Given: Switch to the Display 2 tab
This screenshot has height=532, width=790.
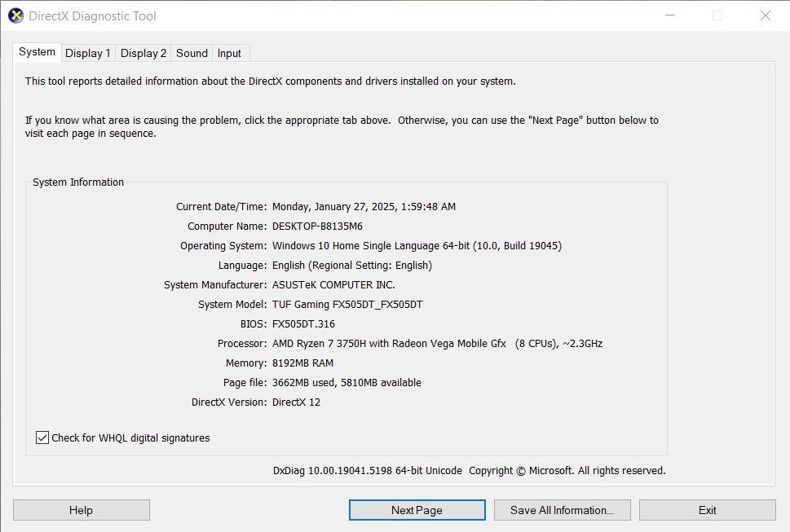Looking at the screenshot, I should tap(143, 53).
